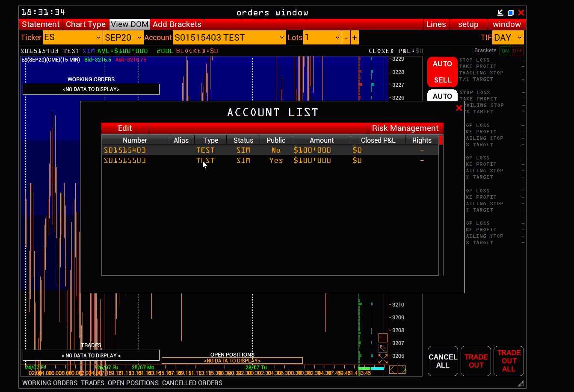Click the expand-arrows fullscreen chart icon

pos(383,359)
